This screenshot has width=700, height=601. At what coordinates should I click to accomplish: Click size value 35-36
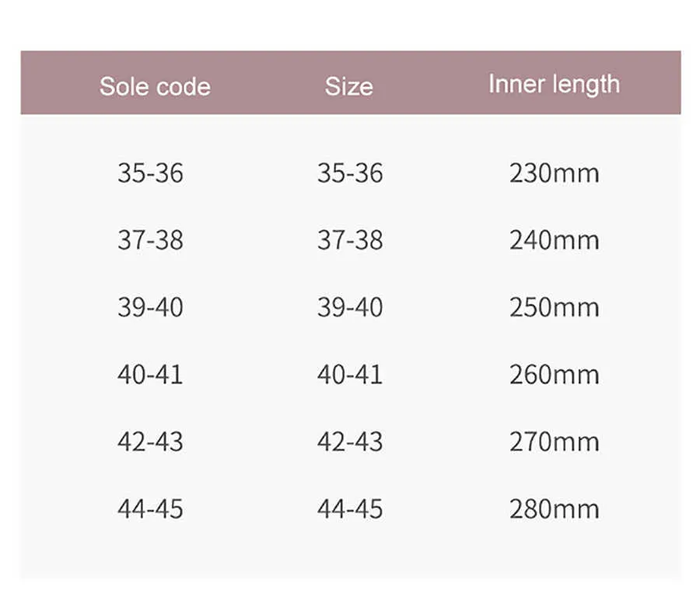tap(350, 173)
